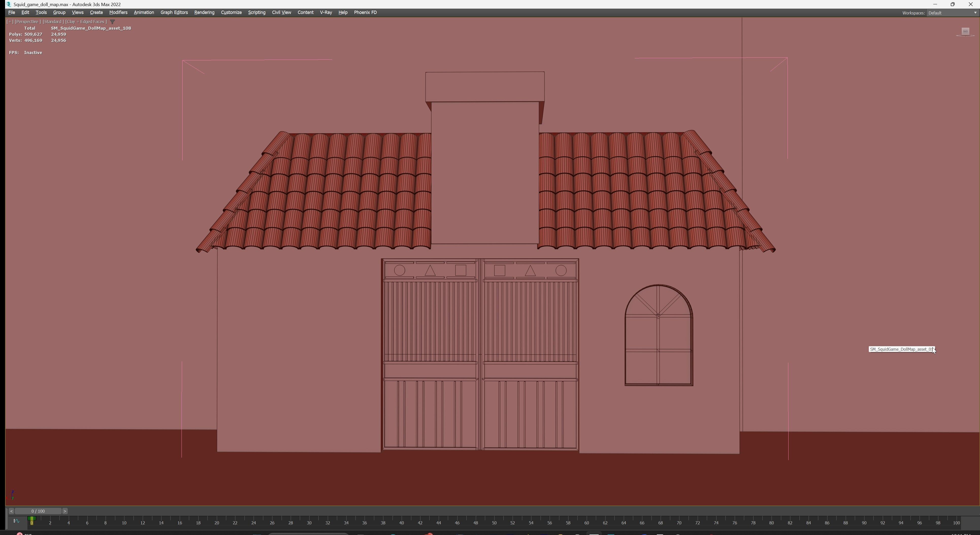Image resolution: width=980 pixels, height=535 pixels.
Task: Click the ViewCube BACK face
Action: 965,31
